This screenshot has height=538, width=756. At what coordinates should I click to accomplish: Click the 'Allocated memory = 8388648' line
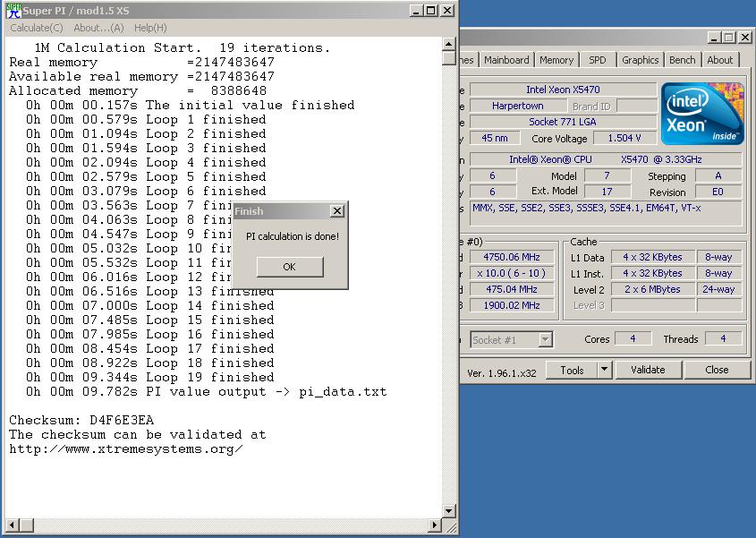click(138, 90)
